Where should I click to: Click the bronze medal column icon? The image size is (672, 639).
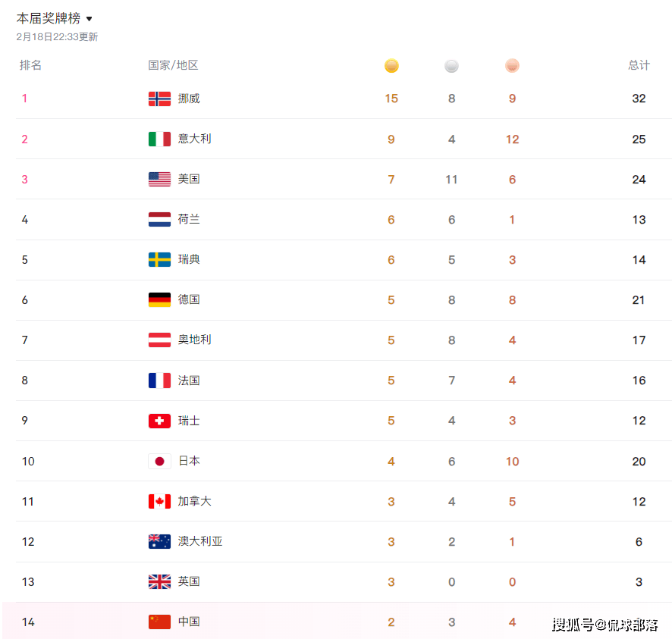512,66
